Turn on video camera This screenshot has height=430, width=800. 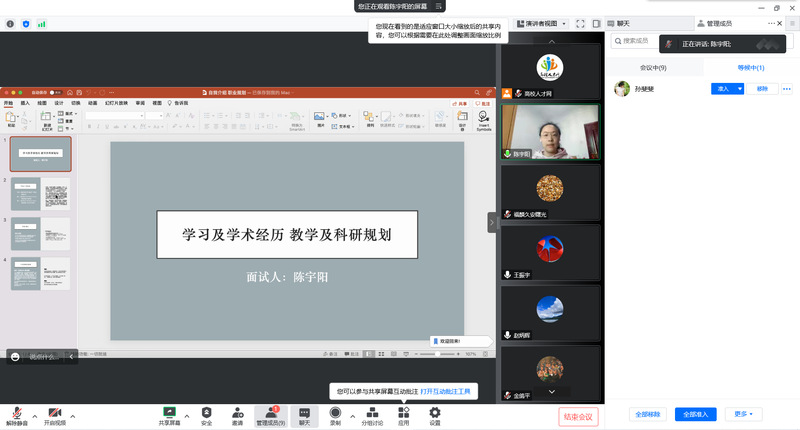coord(54,414)
